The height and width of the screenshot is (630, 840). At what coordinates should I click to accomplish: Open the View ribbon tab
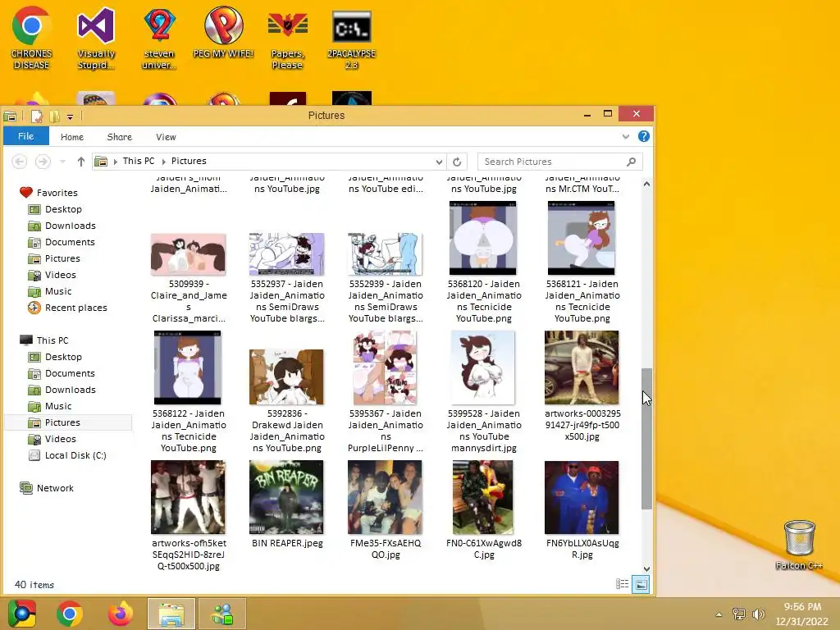(x=166, y=137)
